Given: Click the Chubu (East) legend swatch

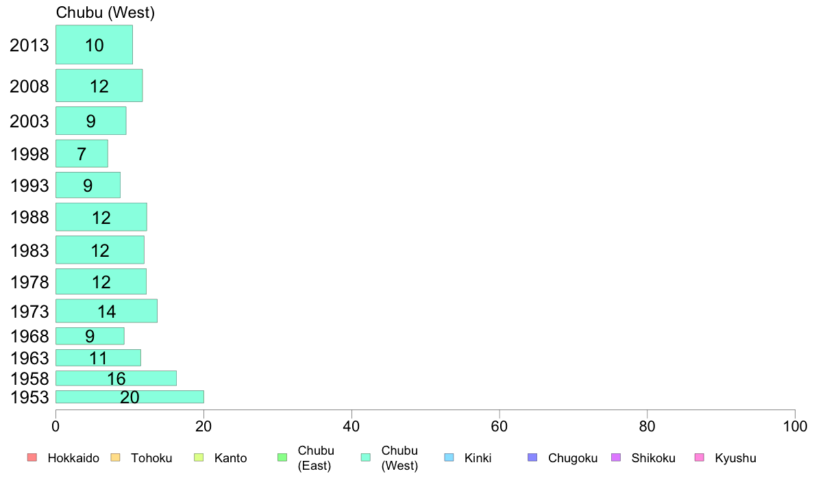Looking at the screenshot, I should click(282, 457).
